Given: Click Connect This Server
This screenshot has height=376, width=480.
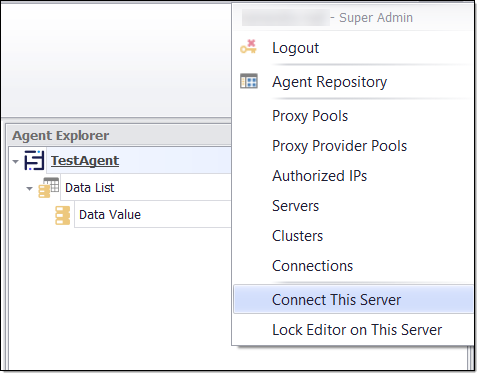Looking at the screenshot, I should [x=353, y=299].
